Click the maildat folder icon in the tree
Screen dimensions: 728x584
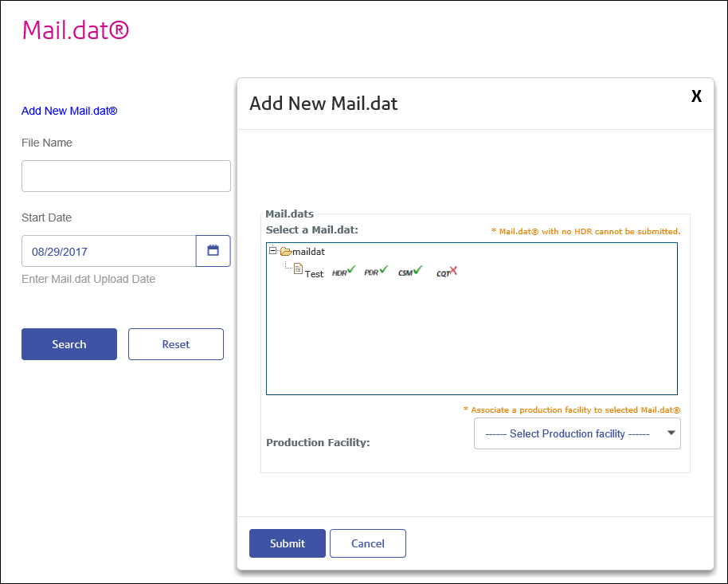coord(287,251)
